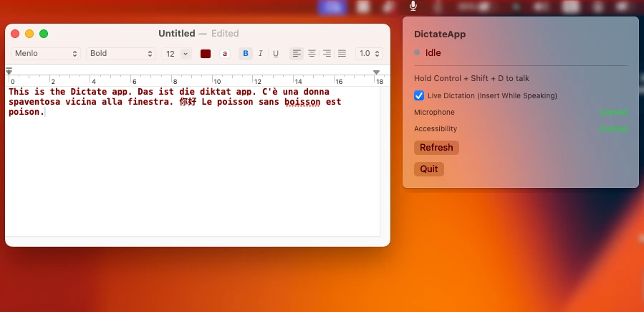The height and width of the screenshot is (312, 644).
Task: Open the dark red text color swatch
Action: point(206,54)
